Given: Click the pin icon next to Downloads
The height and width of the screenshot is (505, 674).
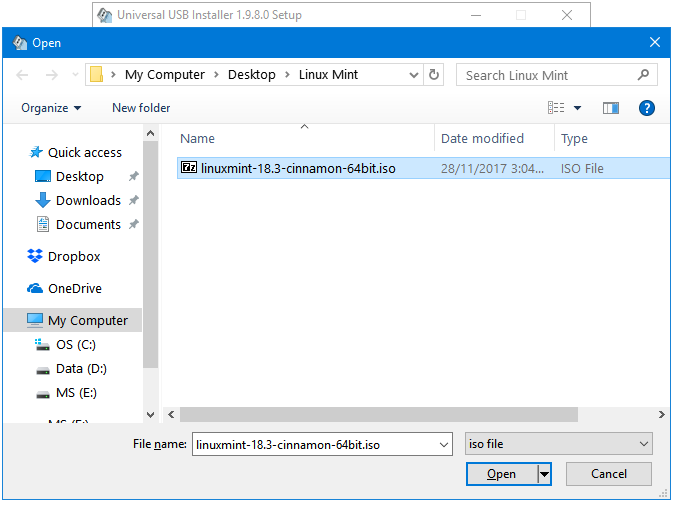Looking at the screenshot, I should coord(134,200).
